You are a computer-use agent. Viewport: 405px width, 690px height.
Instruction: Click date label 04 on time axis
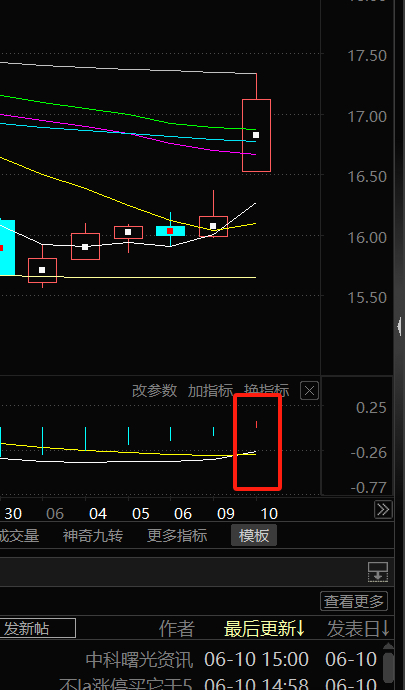[98, 514]
